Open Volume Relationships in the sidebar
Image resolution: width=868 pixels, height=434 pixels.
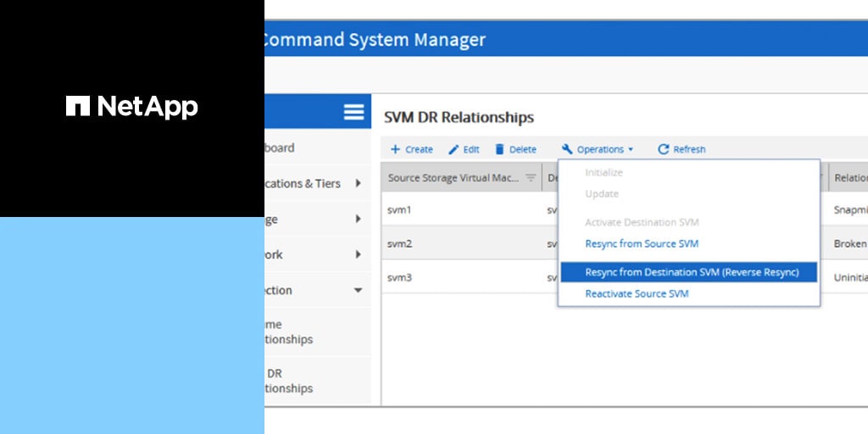click(x=288, y=331)
